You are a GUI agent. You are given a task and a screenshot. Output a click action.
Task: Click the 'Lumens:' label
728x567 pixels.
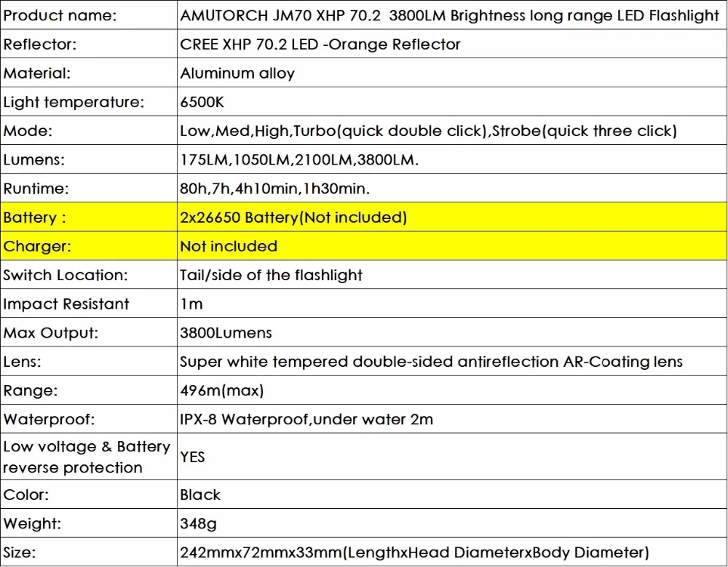click(x=34, y=159)
